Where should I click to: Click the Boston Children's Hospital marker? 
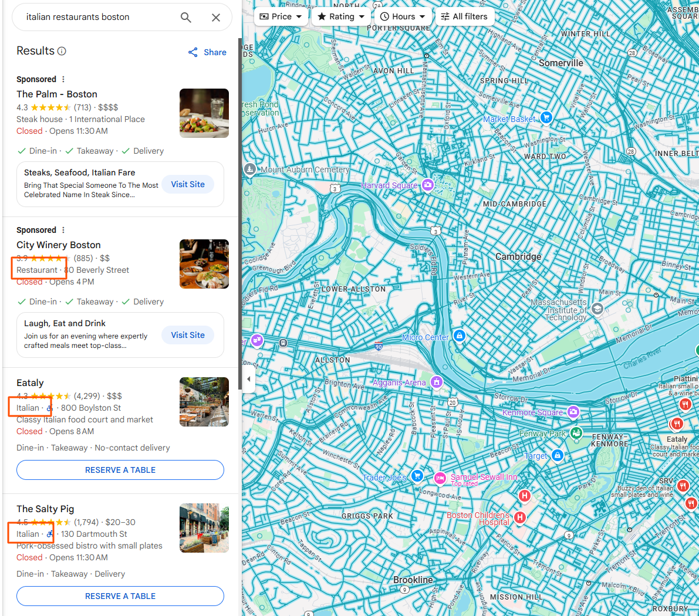(519, 517)
